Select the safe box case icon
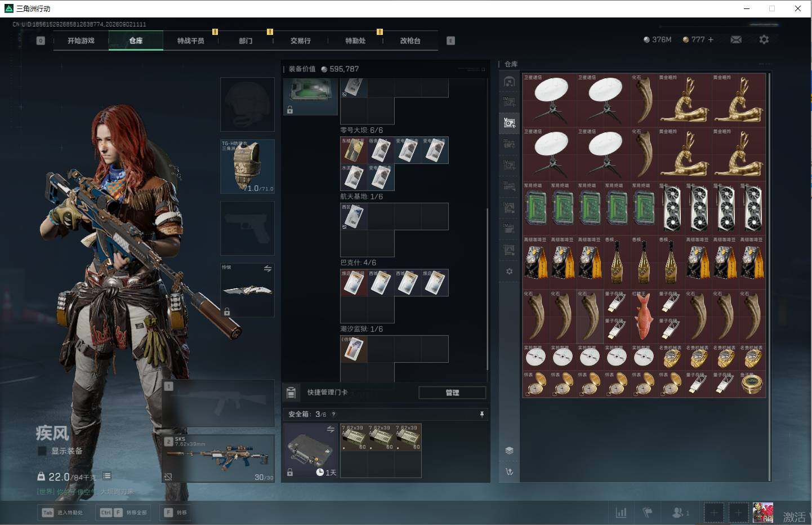Screen dimensions: 812x525 (x=310, y=451)
